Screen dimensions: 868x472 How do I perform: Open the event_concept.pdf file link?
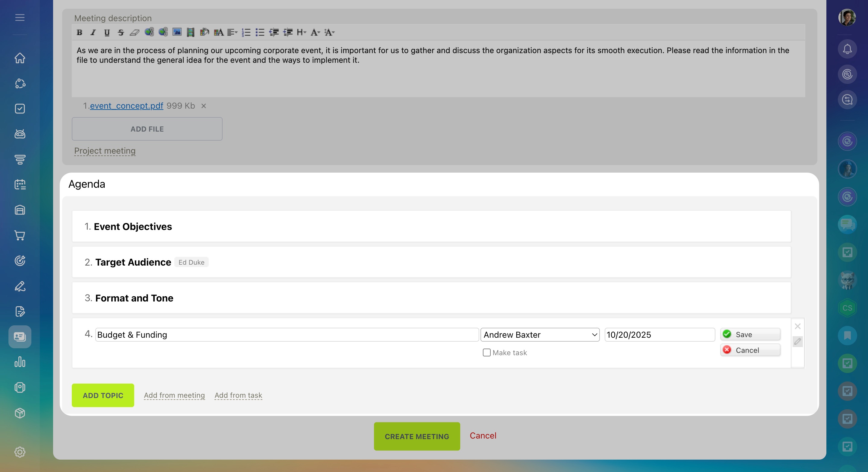click(126, 106)
